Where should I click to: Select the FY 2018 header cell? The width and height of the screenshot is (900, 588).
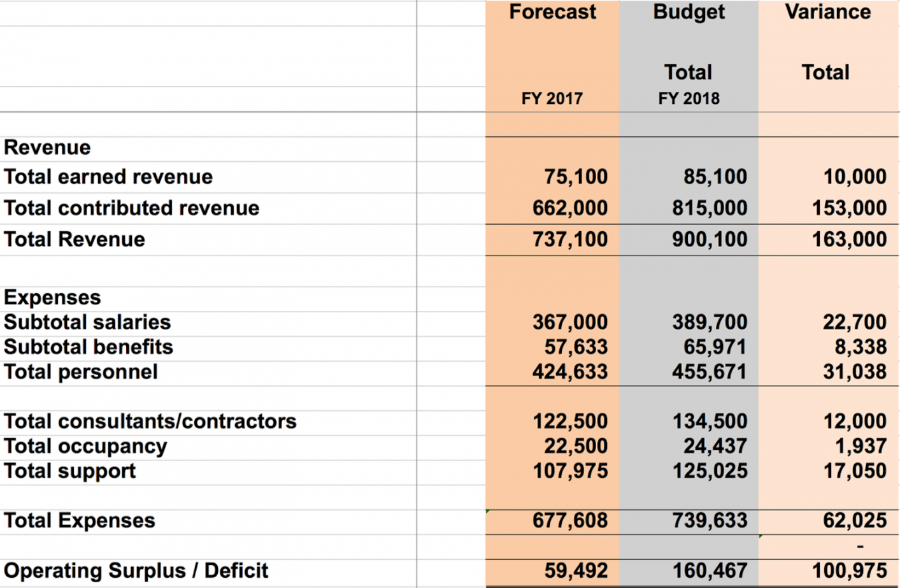(x=689, y=99)
